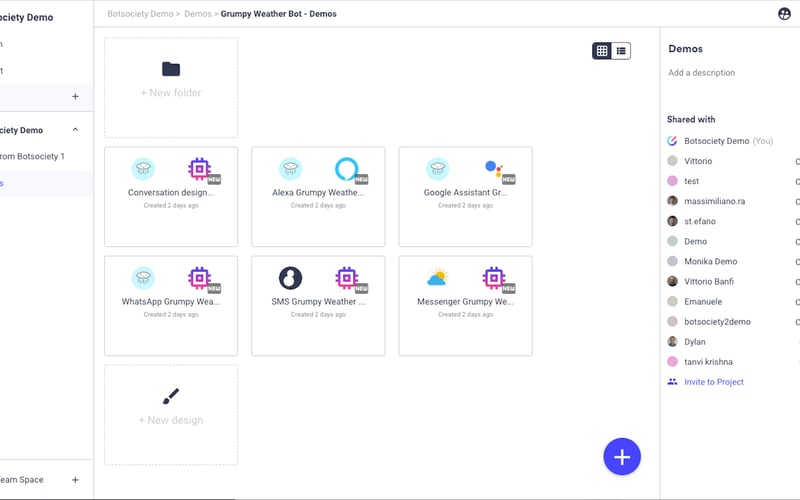
Task: Open the Google Assistant Grumpy card
Action: (465, 196)
